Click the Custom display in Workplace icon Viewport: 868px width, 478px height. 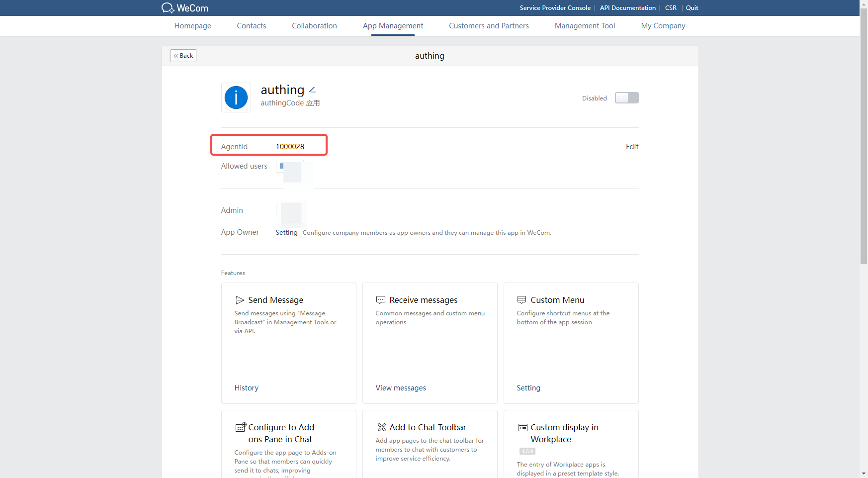(522, 427)
